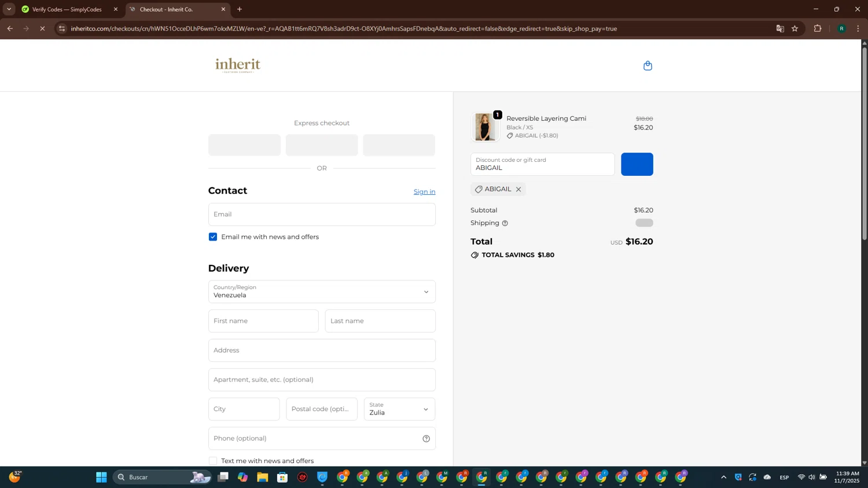Uncheck Email me with news and offers

(213, 237)
